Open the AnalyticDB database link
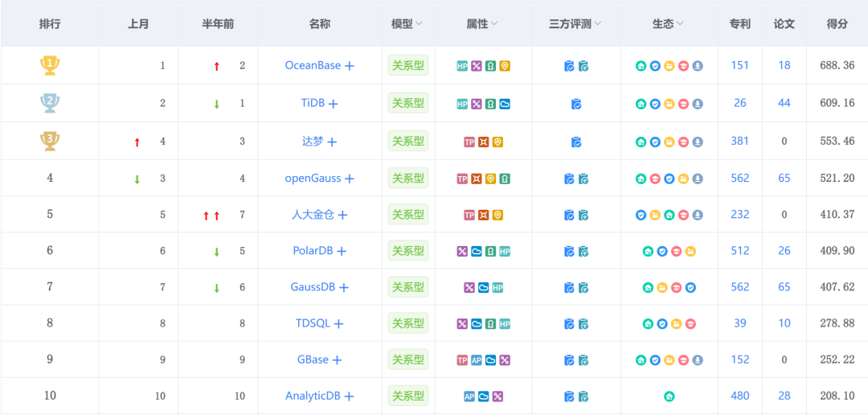The height and width of the screenshot is (415, 868). 313,396
